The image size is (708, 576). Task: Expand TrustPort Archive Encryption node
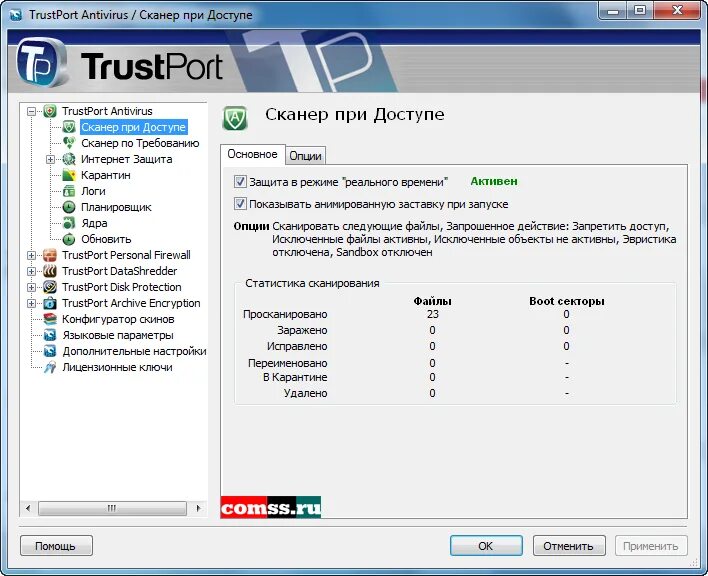click(31, 303)
